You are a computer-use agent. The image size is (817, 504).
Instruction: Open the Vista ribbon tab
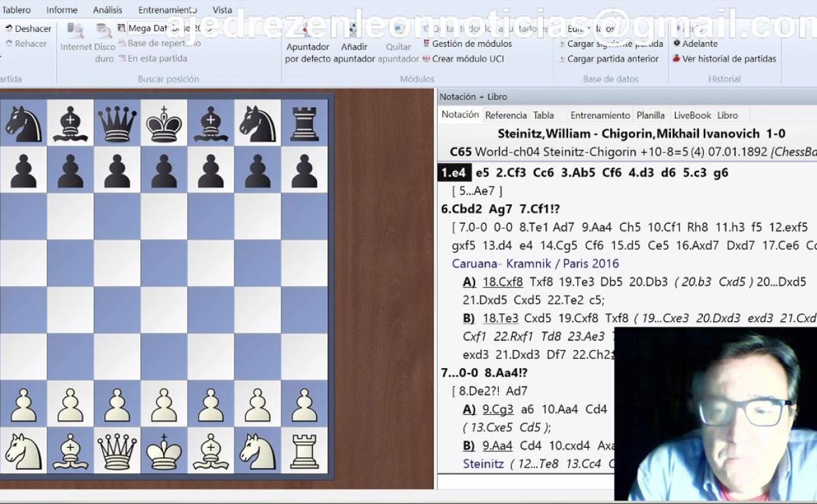coord(222,10)
